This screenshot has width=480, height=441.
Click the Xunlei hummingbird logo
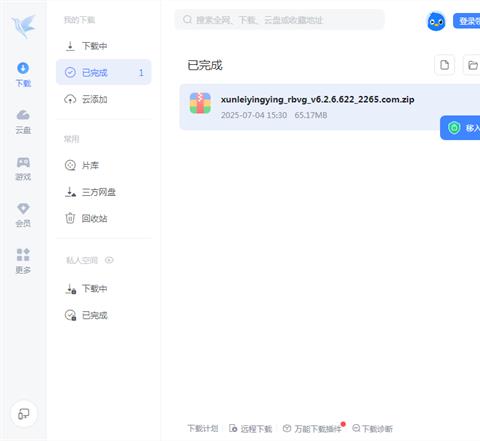tap(23, 26)
